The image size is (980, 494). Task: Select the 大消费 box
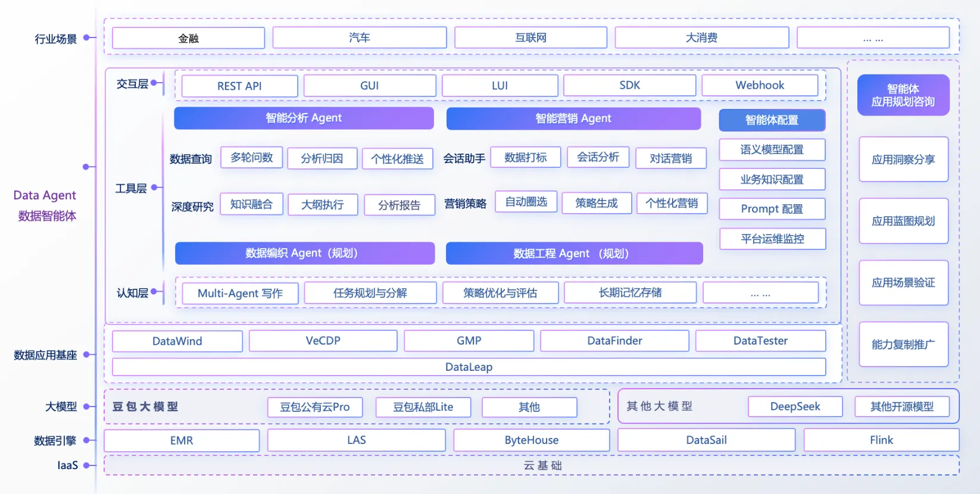coord(701,37)
